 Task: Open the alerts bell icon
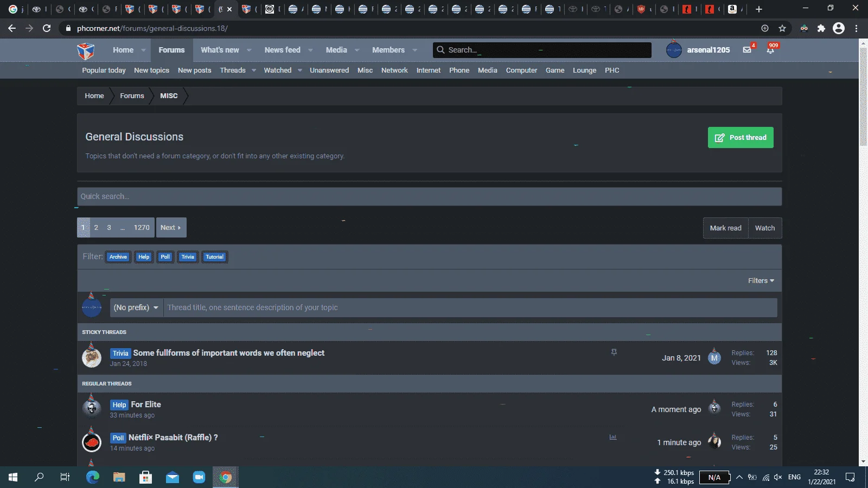pyautogui.click(x=770, y=50)
